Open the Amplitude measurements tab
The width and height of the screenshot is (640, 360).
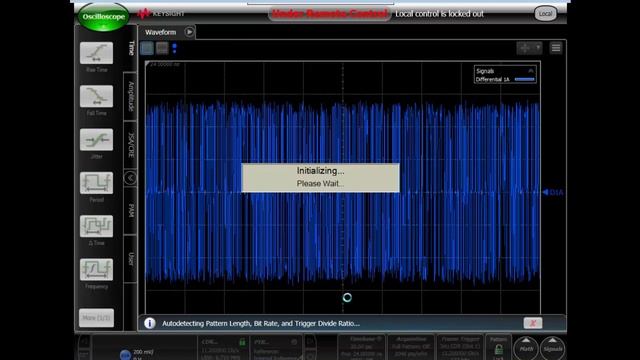click(x=131, y=96)
